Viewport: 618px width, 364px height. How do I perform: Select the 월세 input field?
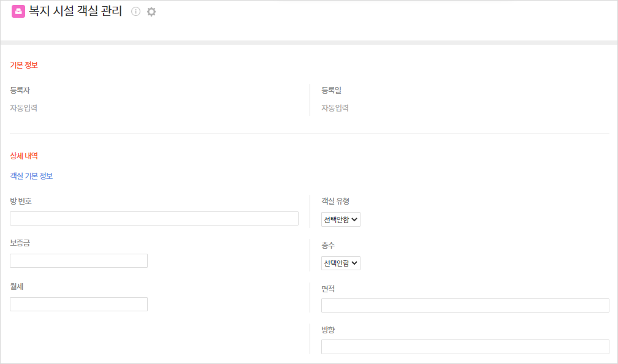[78, 304]
